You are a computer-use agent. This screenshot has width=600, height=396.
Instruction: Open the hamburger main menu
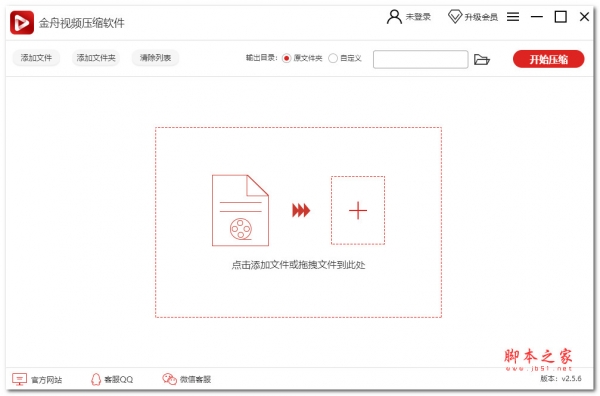point(513,16)
